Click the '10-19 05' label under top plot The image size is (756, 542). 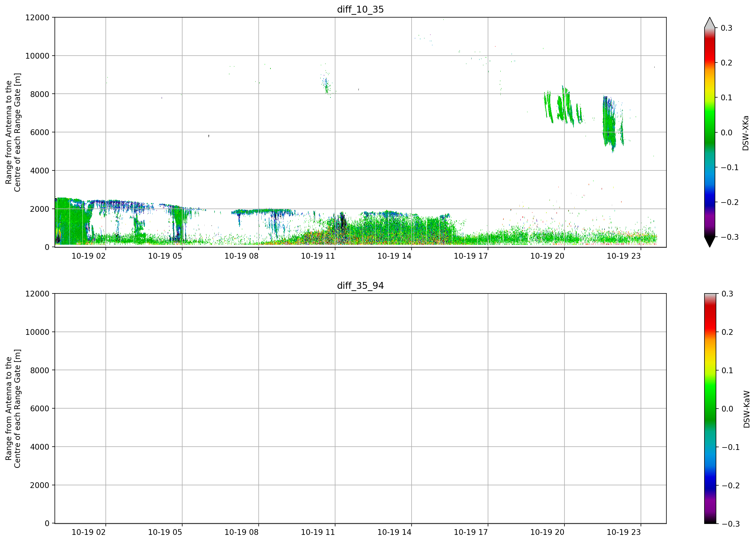click(165, 256)
